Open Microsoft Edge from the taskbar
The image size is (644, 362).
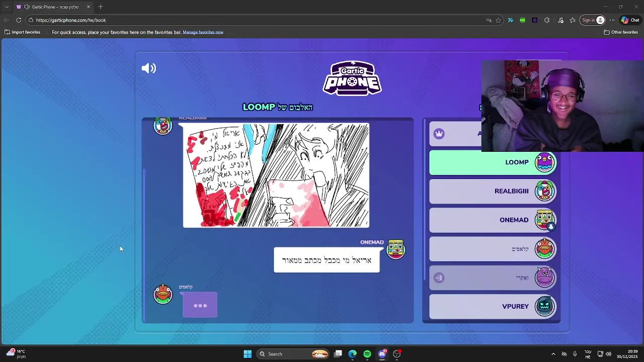point(353,354)
